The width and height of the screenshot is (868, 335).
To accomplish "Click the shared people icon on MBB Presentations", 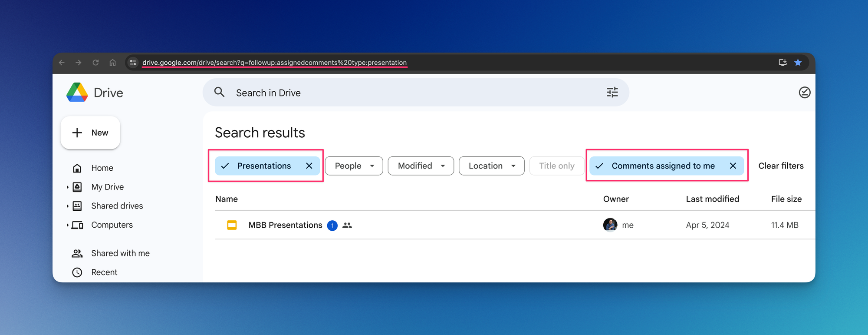I will (x=347, y=225).
